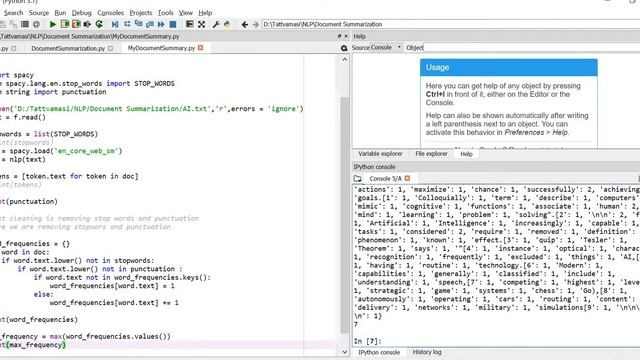Select the Console 5/A tab

click(x=385, y=178)
